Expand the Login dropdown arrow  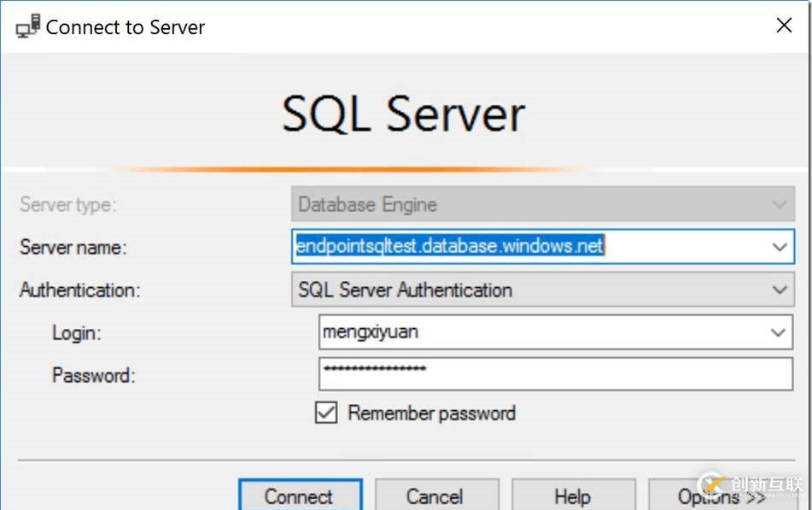coord(778,331)
